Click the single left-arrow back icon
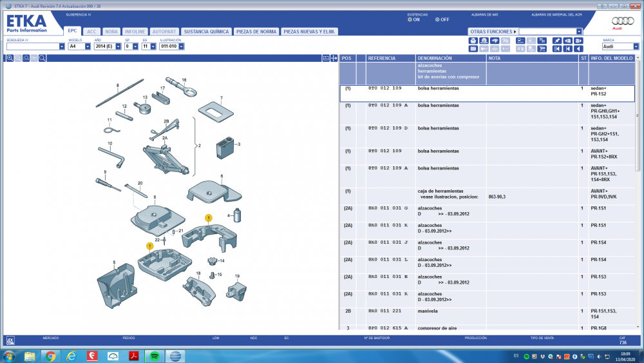 pos(578,48)
